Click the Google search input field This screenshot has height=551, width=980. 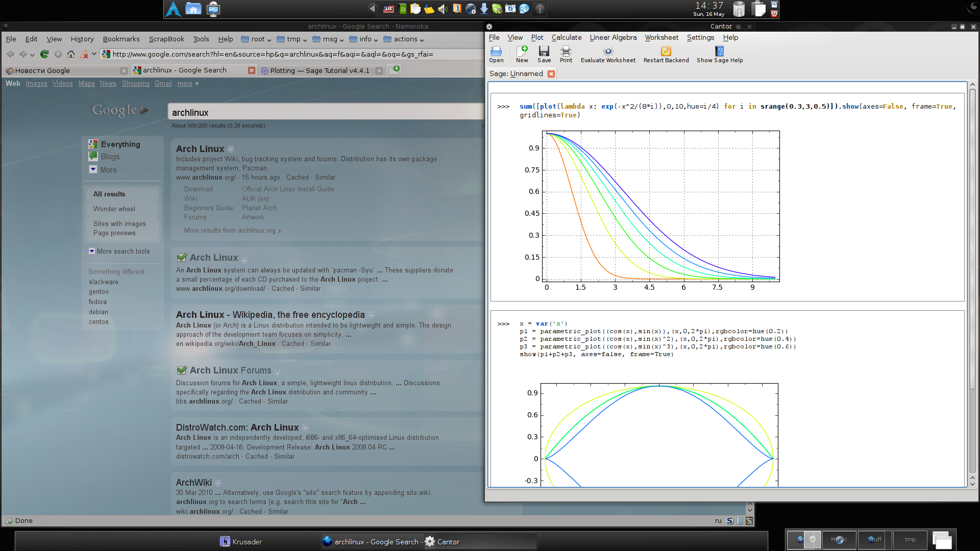325,112
